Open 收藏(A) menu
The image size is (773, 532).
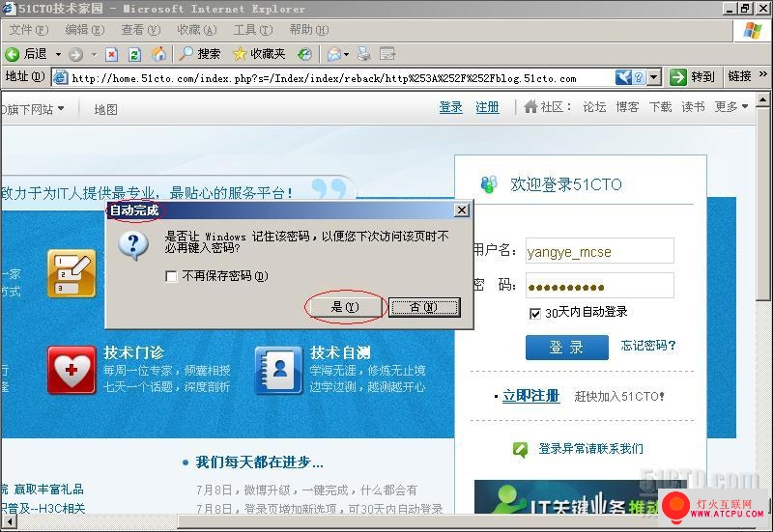(197, 30)
